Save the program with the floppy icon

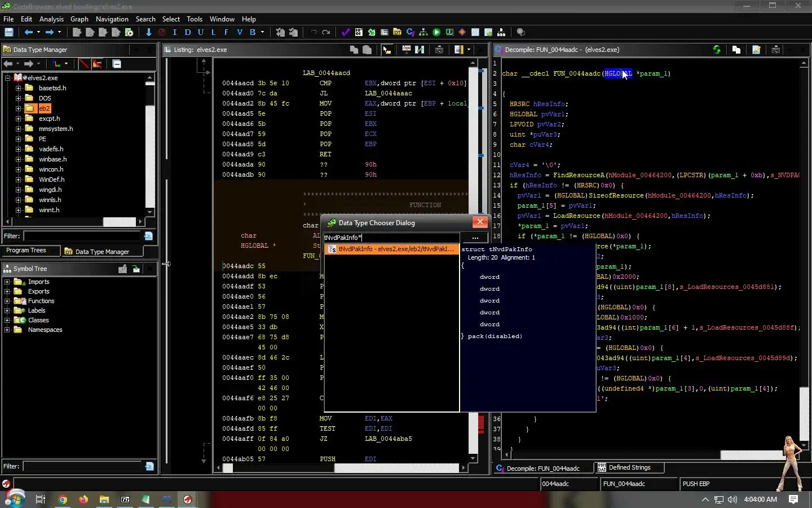point(8,32)
